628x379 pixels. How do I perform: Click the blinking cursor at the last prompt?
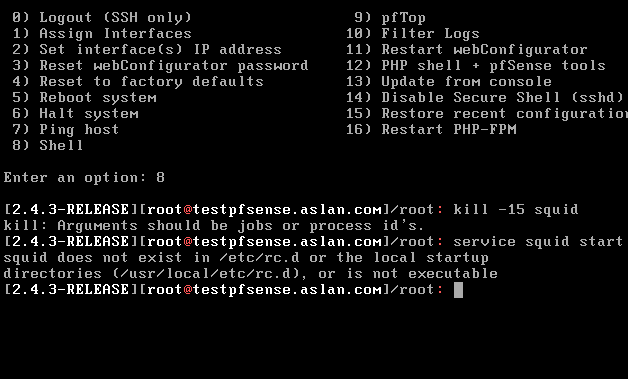pyautogui.click(x=458, y=290)
